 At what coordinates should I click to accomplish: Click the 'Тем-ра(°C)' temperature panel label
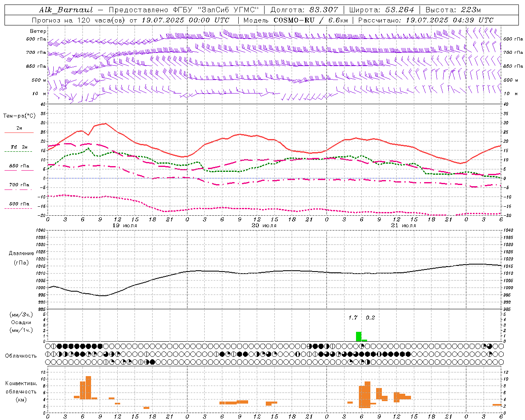click(19, 116)
